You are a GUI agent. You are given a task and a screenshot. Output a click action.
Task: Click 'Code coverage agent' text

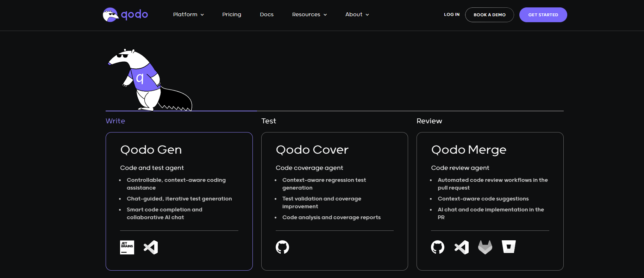310,168
